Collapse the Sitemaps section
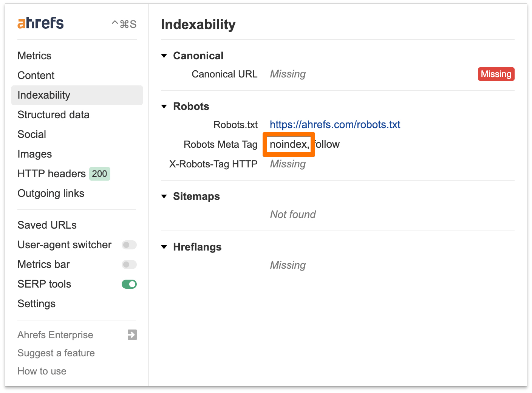The image size is (532, 393). (x=164, y=196)
